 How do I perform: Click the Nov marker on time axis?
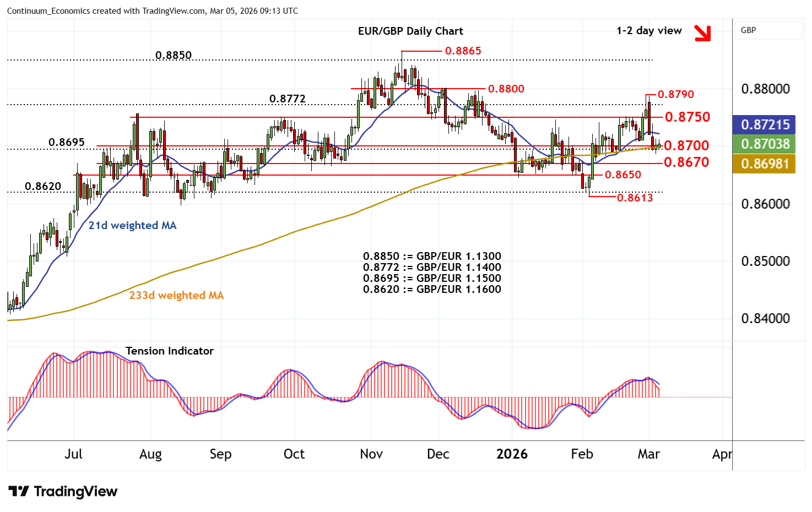371,454
